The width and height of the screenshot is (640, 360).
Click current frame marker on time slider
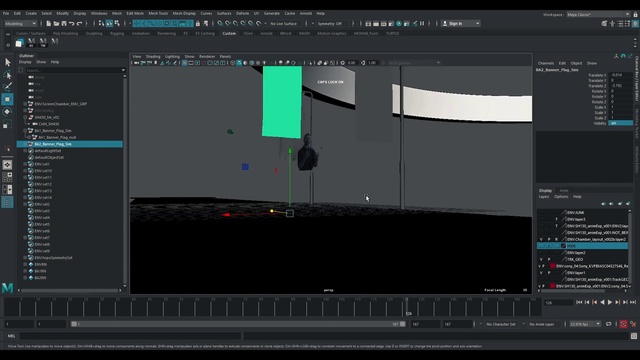[407, 307]
